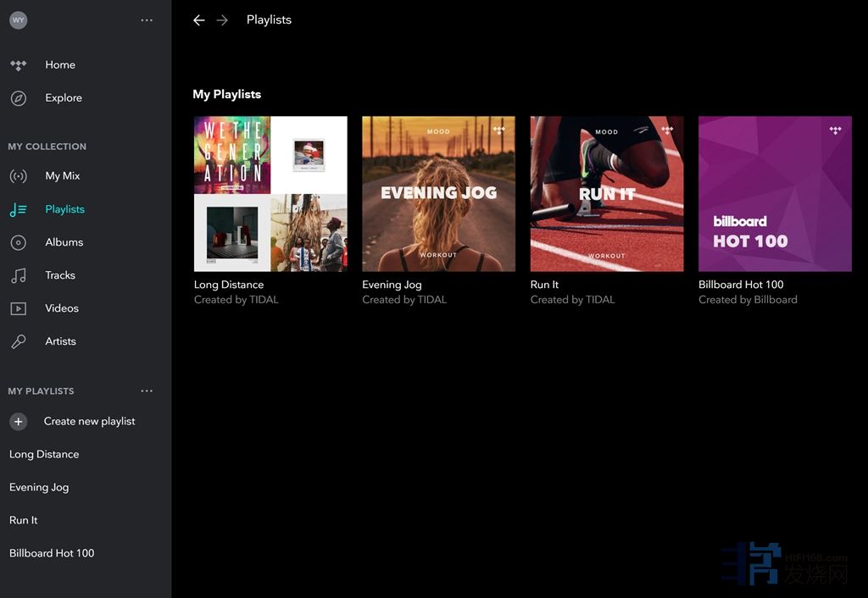The width and height of the screenshot is (868, 598).
Task: Click the TIDAL Home logo icon
Action: tap(18, 65)
